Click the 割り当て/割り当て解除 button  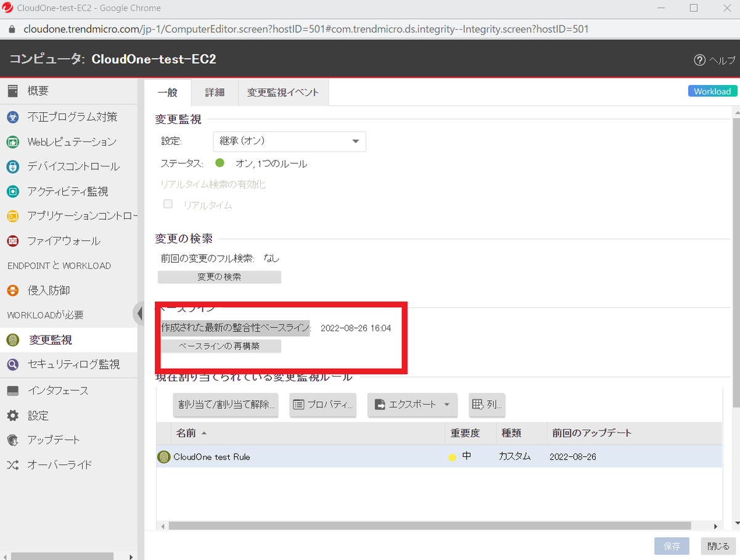point(226,405)
